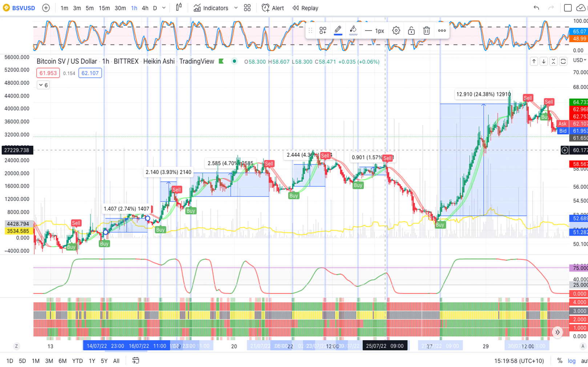Open more drawing options ellipsis
Screen dimensions: 588x367
(442, 31)
